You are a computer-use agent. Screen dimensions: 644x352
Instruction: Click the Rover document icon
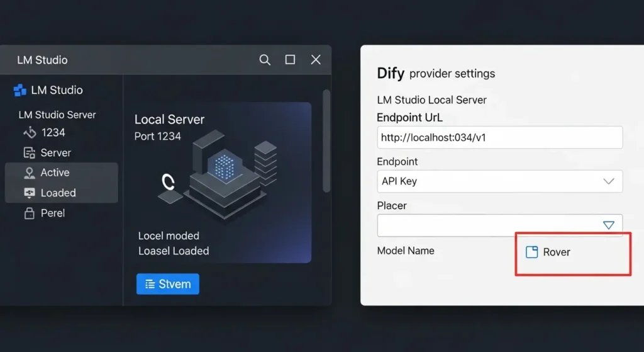point(532,252)
